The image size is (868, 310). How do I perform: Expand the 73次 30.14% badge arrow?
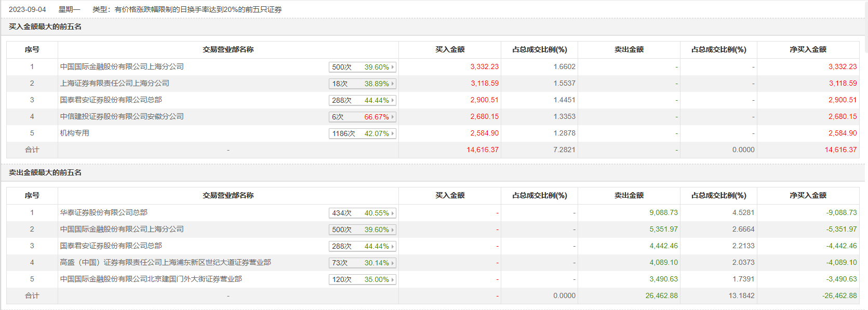coord(393,263)
